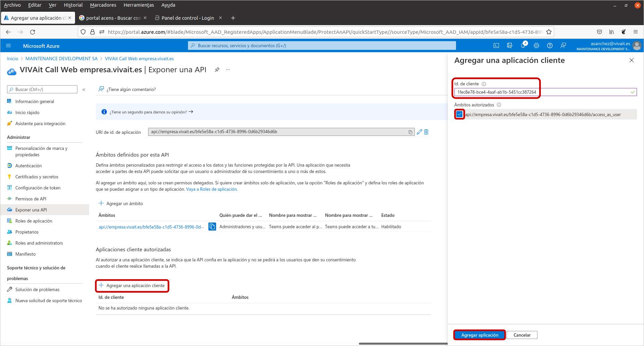
Task: Toggle the access_as_user authorized scope checkbox
Action: pyautogui.click(x=459, y=114)
